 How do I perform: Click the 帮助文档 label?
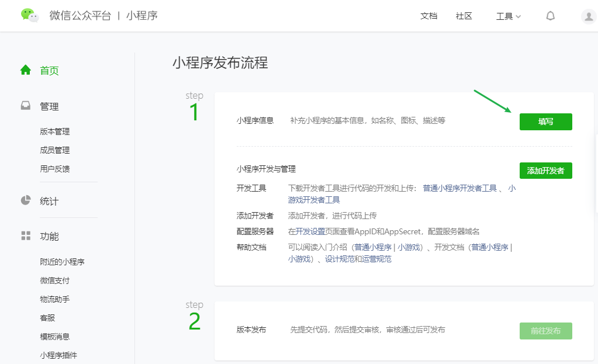[251, 247]
